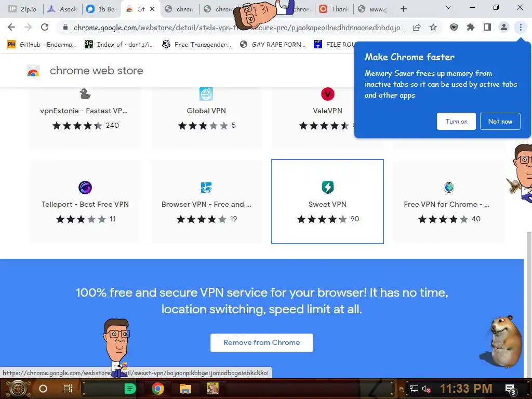Open the vpnEstonia duck icon
The width and height of the screenshot is (532, 399).
pos(85,94)
